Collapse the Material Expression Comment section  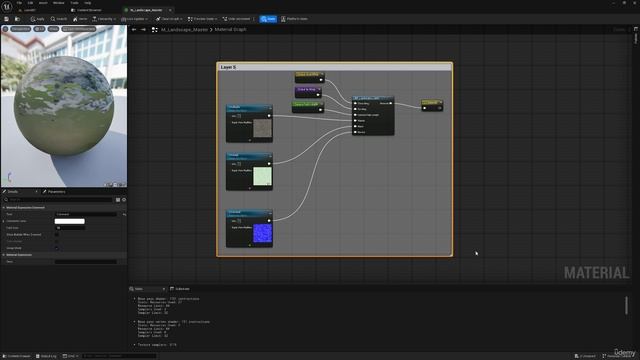tap(4, 208)
